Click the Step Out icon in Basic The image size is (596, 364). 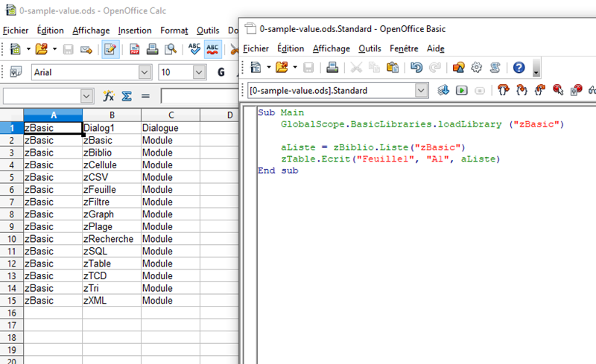click(539, 90)
